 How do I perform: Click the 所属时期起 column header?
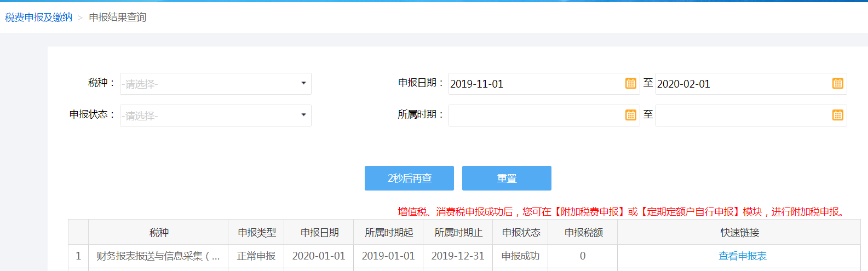(389, 233)
